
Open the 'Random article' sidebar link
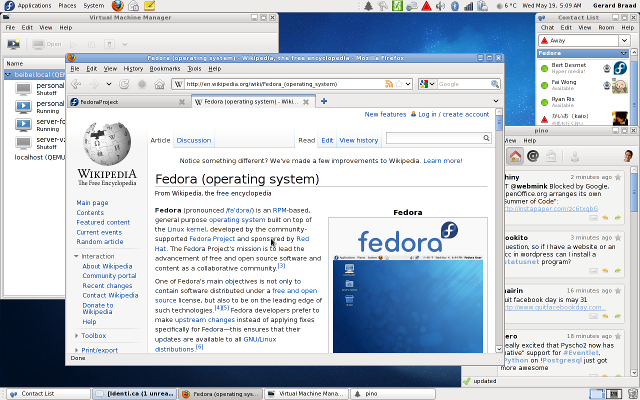[100, 241]
